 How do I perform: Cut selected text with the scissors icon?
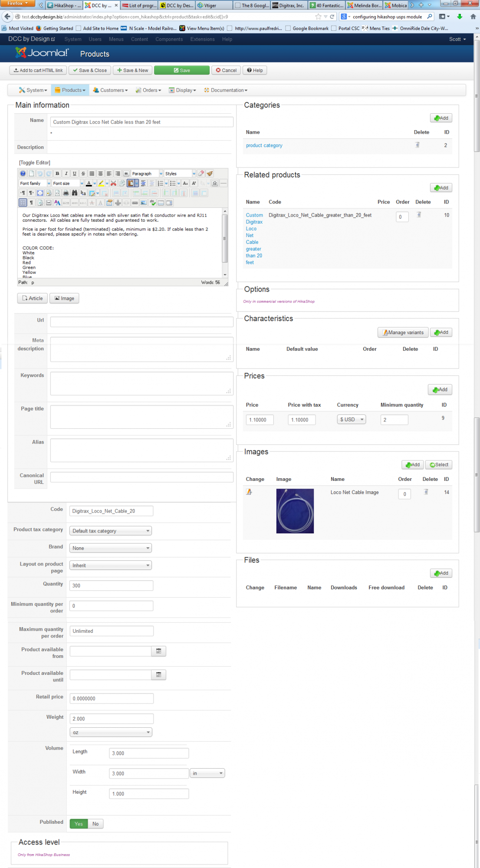(x=113, y=183)
